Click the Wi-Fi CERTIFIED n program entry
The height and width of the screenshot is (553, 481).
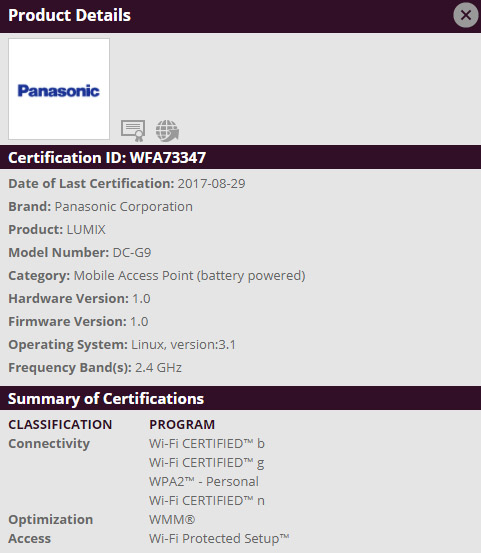coord(207,501)
